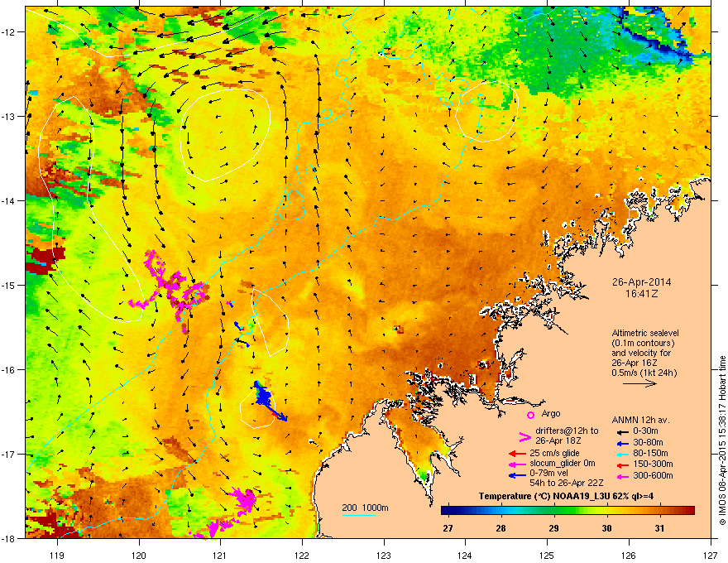Viewport: 728px width, 563px height.
Task: Click the latitude axis label -16
Action: [x=9, y=370]
